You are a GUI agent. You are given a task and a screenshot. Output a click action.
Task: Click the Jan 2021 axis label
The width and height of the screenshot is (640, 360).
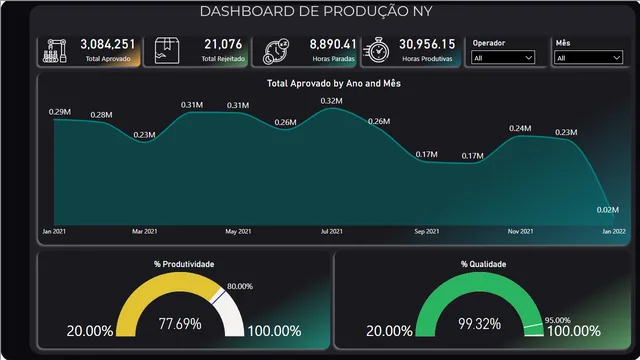pyautogui.click(x=54, y=231)
